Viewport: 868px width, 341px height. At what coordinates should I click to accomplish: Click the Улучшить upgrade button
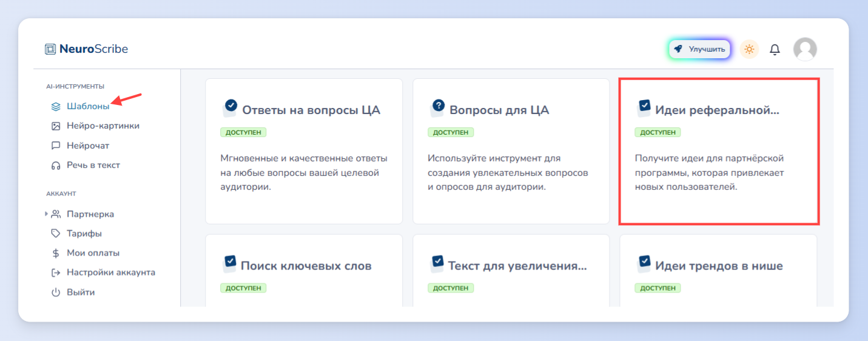point(699,49)
